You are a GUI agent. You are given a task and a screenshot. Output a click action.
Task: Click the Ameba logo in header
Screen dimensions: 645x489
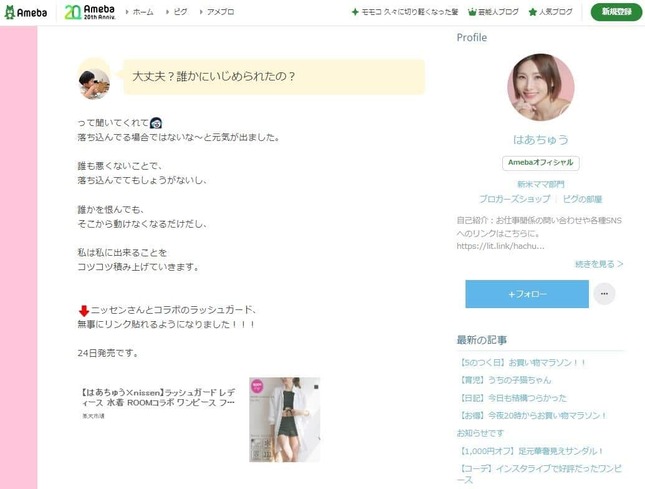tap(29, 12)
